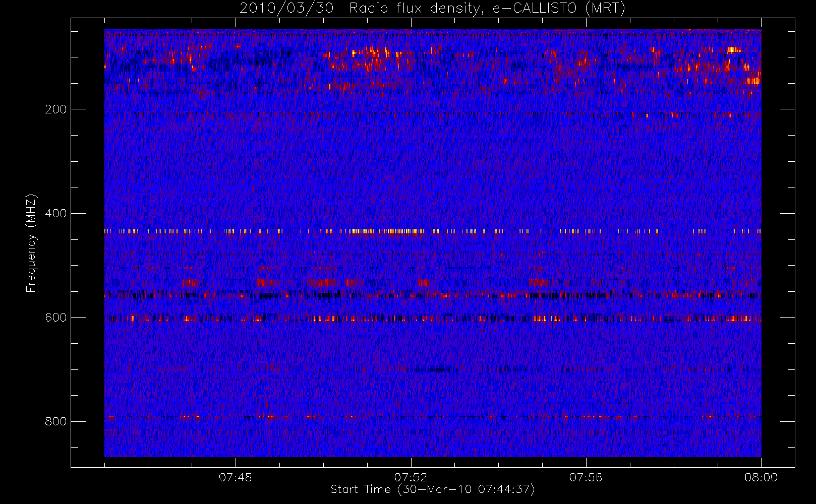The height and width of the screenshot is (504, 816).
Task: Click the 'Start Time (30-Mar-10 07:44:37)' label
Action: tap(432, 489)
